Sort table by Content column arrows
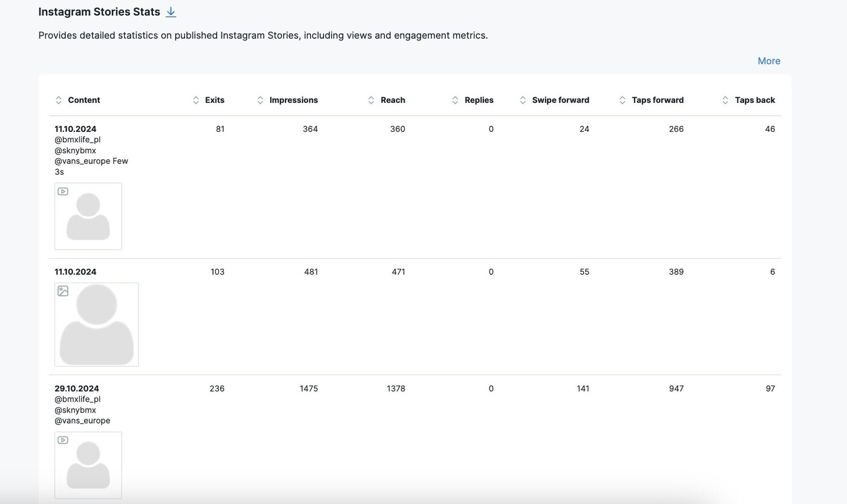The height and width of the screenshot is (504, 847). click(59, 100)
